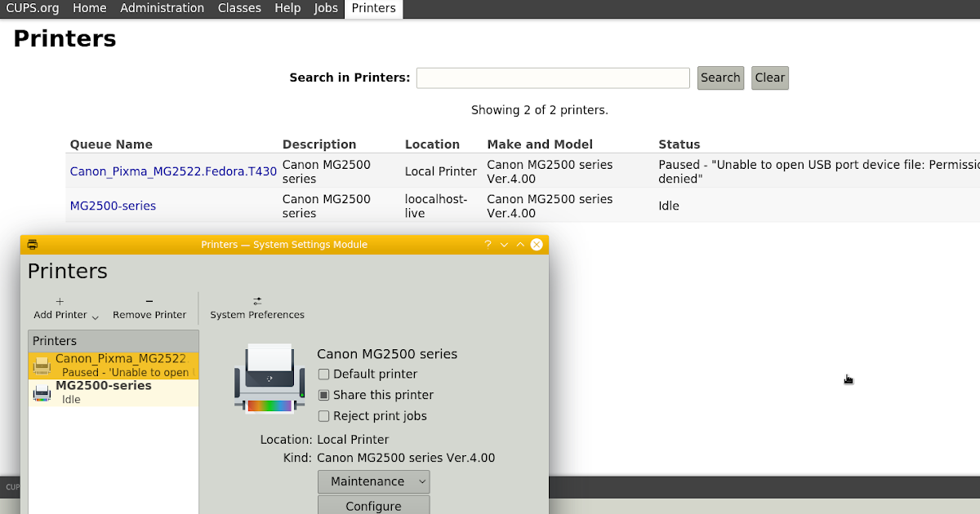Click the Add Printer toolbar button

click(x=60, y=308)
